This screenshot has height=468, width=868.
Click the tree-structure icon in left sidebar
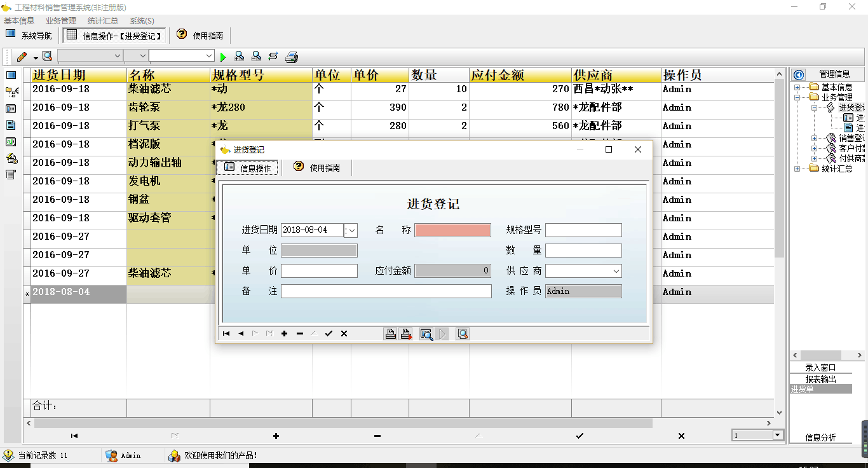tap(11, 92)
